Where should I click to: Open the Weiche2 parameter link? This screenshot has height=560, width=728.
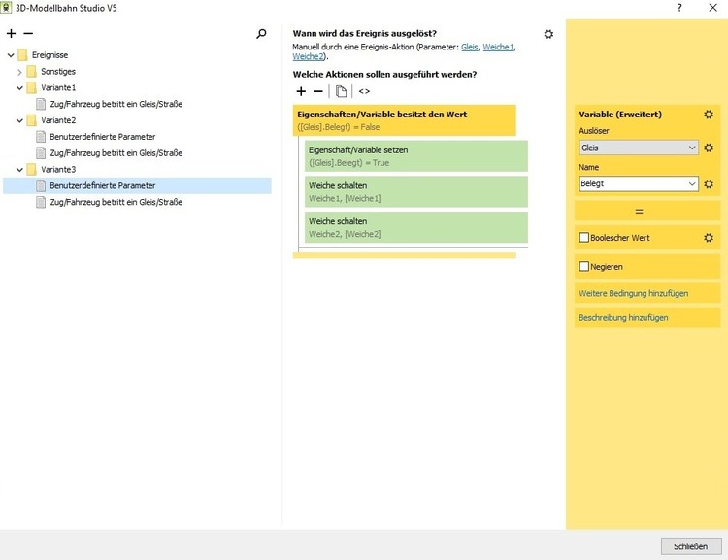(308, 56)
